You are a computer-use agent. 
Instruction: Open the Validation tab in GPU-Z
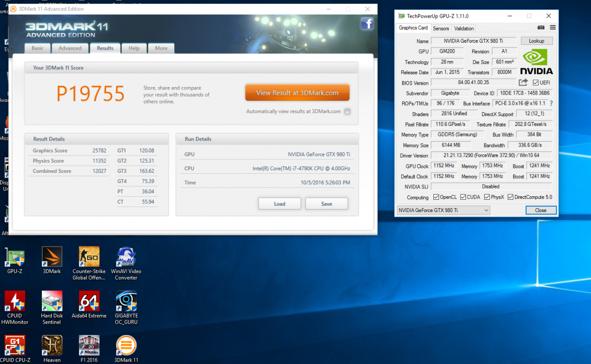pyautogui.click(x=464, y=29)
